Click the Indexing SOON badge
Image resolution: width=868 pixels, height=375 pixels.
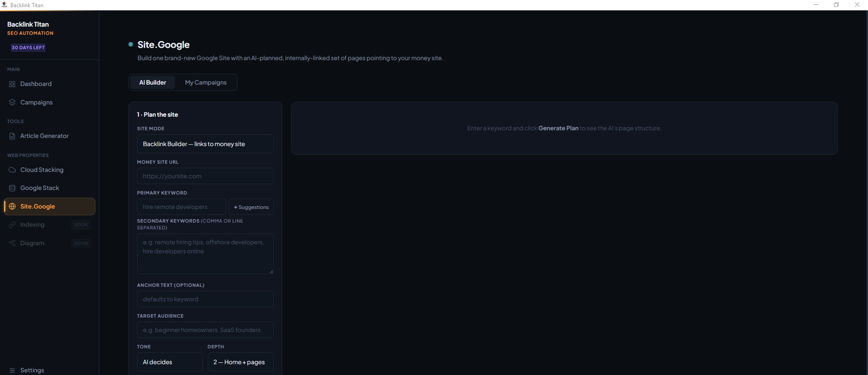pos(81,225)
